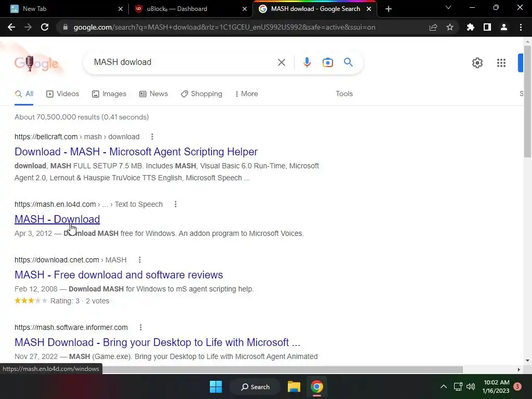
Task: Open Google quick settings gear
Action: [x=477, y=63]
